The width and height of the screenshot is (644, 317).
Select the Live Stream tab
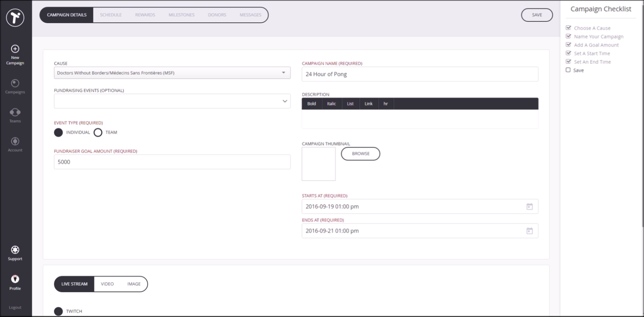tap(74, 284)
